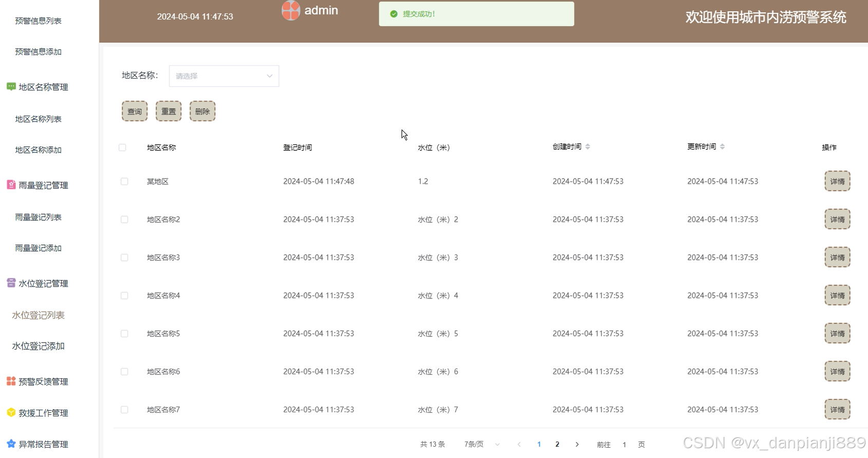Sort by 创建时间 using sort arrows
This screenshot has height=458, width=868.
coord(588,147)
